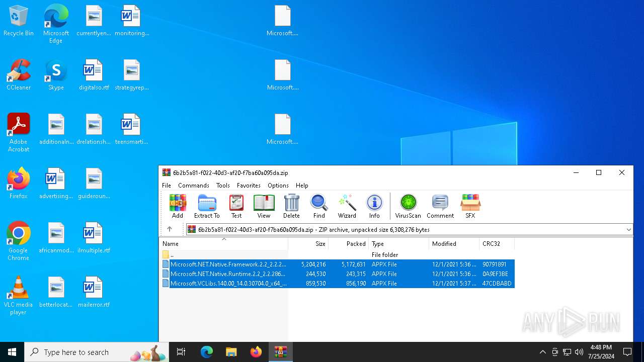Click the WinRAR taskbar button
The width and height of the screenshot is (644, 362).
click(280, 352)
